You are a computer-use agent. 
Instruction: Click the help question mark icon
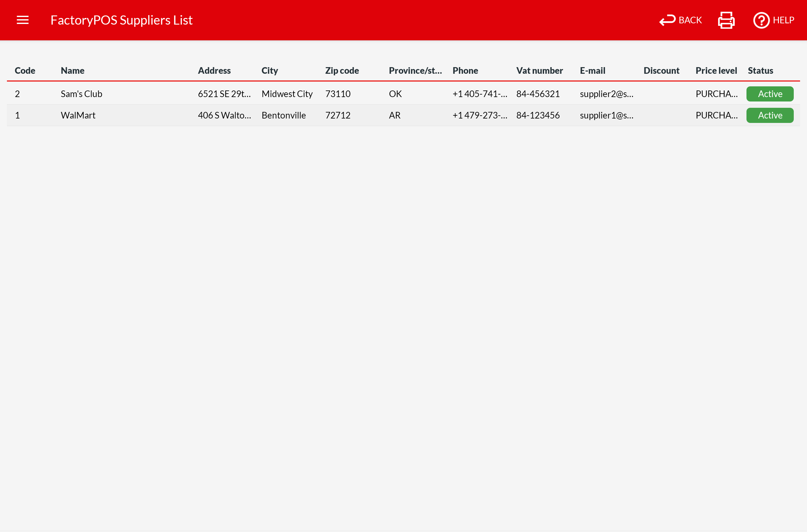(761, 20)
